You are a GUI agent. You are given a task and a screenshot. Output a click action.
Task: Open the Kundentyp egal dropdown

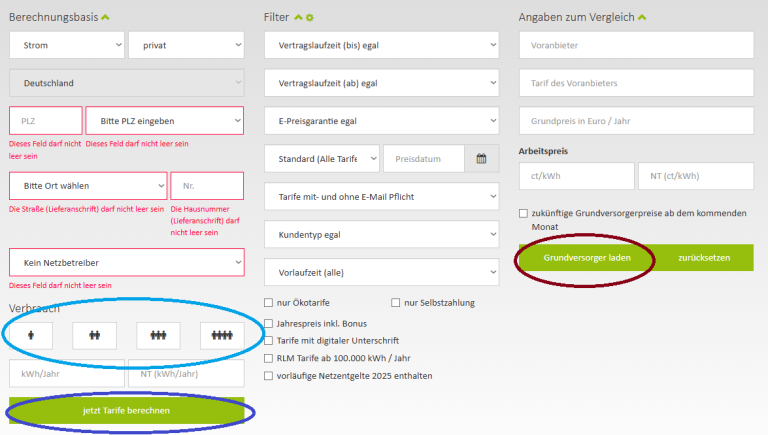(x=381, y=234)
